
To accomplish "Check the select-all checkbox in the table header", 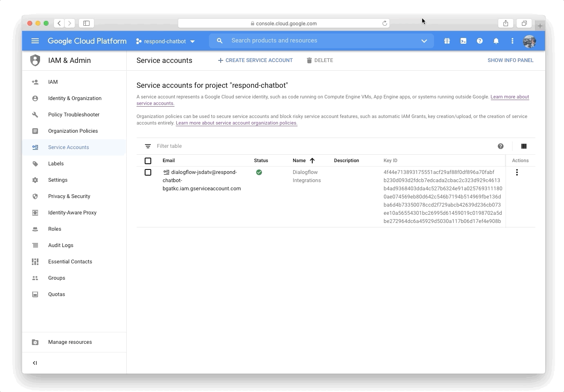I will tap(148, 161).
